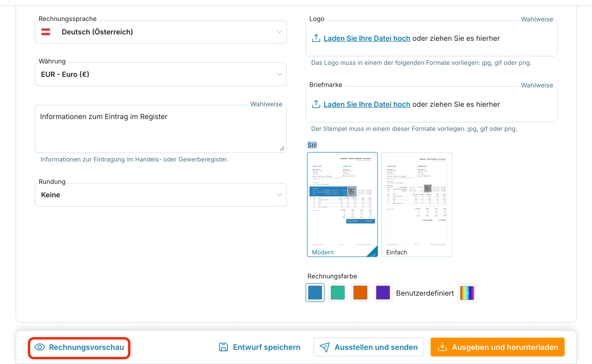Click the Modern style checkmark corner
The width and height of the screenshot is (592, 364).
pos(373,253)
